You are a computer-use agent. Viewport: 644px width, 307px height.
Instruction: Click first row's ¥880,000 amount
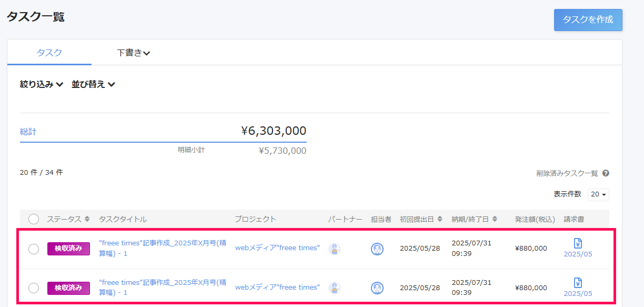pyautogui.click(x=531, y=249)
